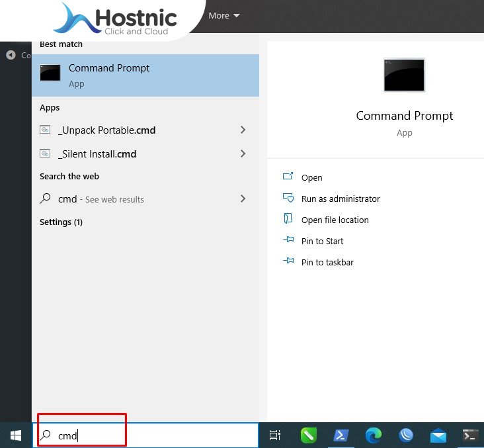Launch Microsoft Edge from the taskbar
The height and width of the screenshot is (448, 484).
tap(374, 435)
